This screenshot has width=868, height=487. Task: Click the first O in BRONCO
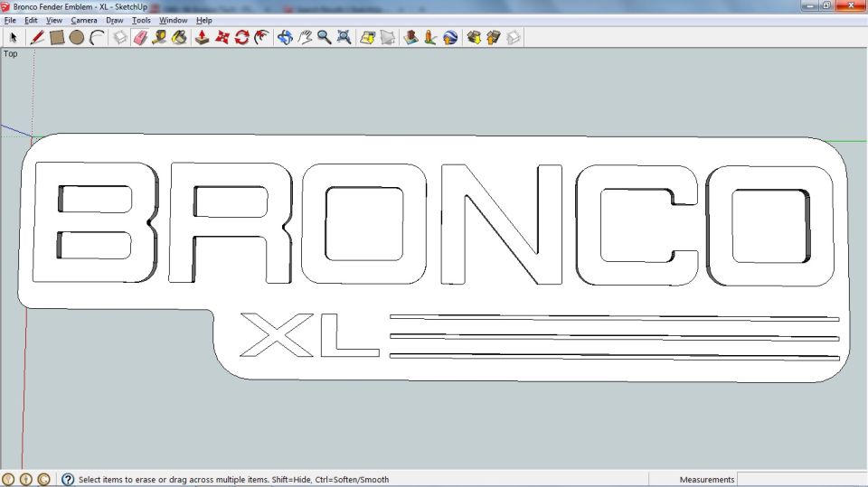[x=363, y=223]
